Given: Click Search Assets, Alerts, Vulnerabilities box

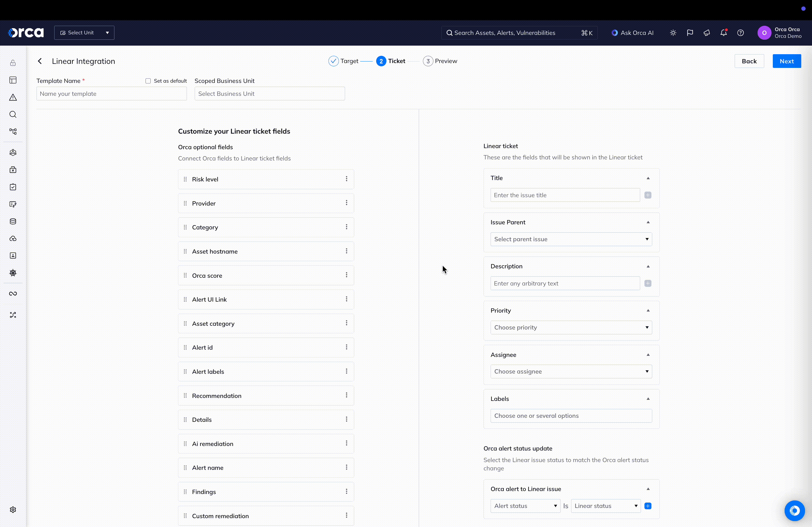Looking at the screenshot, I should coord(519,33).
